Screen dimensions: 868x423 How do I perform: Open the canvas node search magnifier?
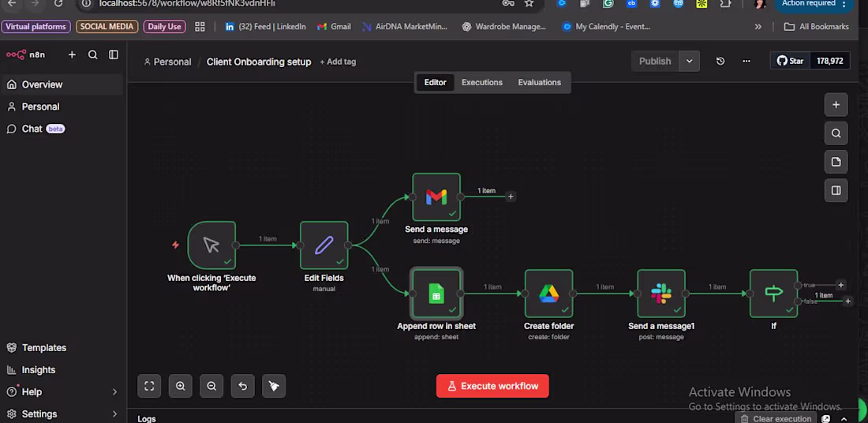click(836, 133)
